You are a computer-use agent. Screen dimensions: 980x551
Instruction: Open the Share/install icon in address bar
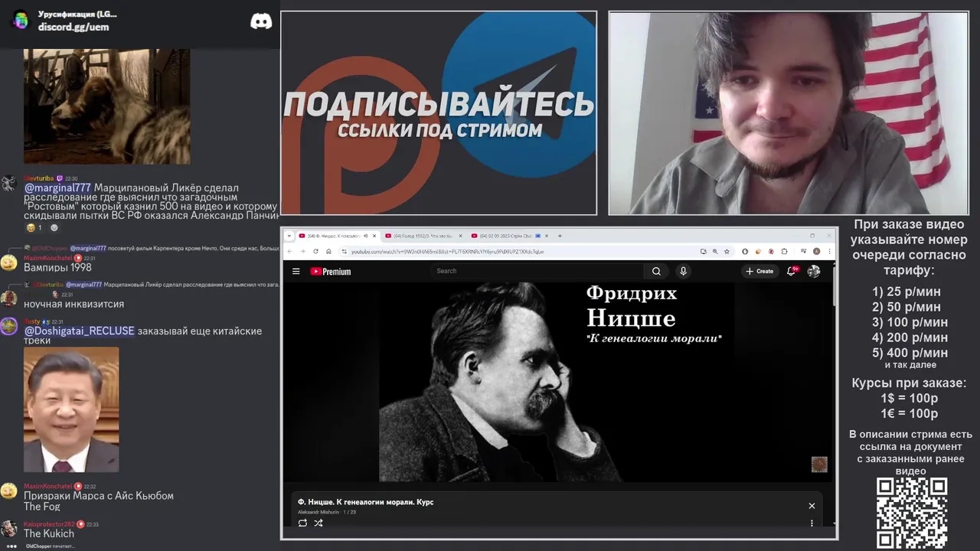(x=703, y=251)
